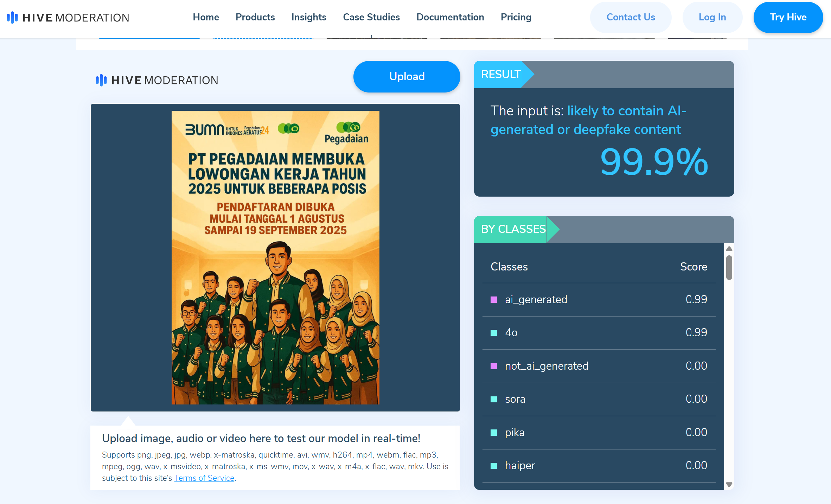Open the Products menu
This screenshot has width=831, height=504.
point(255,17)
